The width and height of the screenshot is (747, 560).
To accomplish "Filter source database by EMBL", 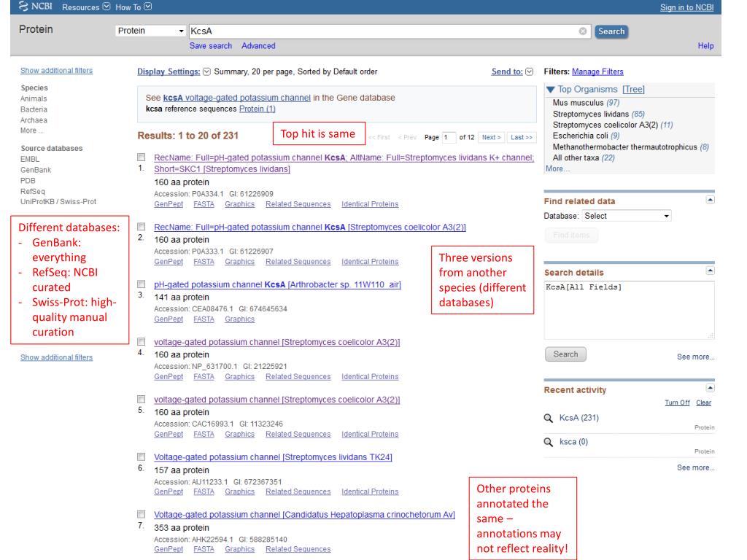I will 29,160.
